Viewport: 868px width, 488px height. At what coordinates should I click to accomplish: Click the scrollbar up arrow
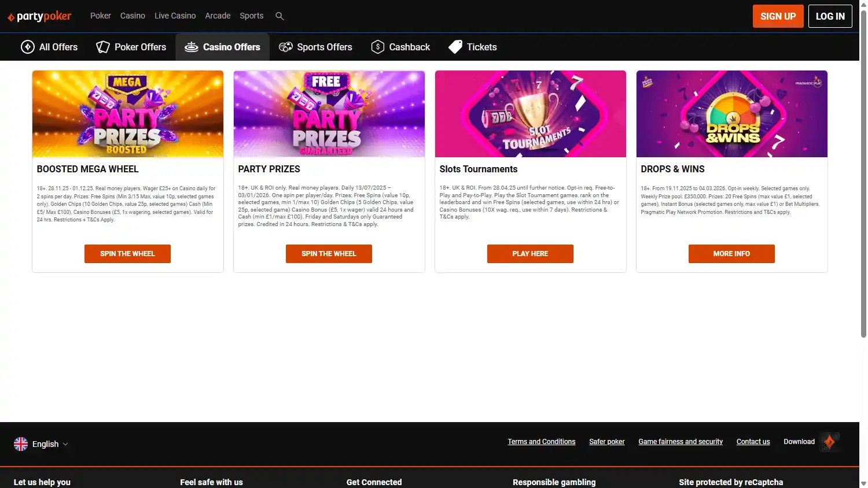coord(863,4)
